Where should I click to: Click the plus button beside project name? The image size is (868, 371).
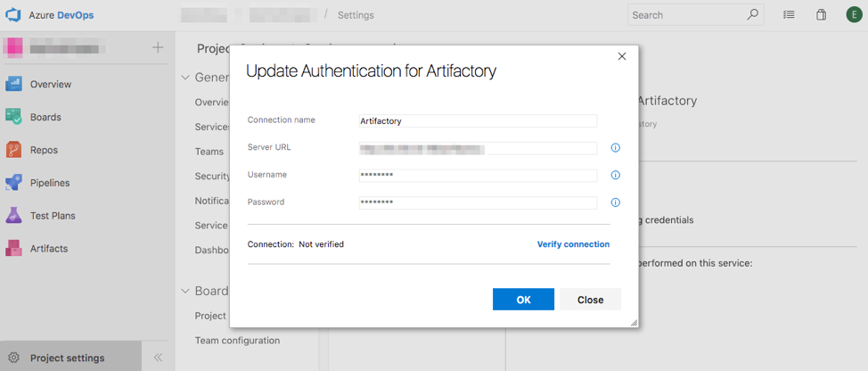click(x=158, y=47)
